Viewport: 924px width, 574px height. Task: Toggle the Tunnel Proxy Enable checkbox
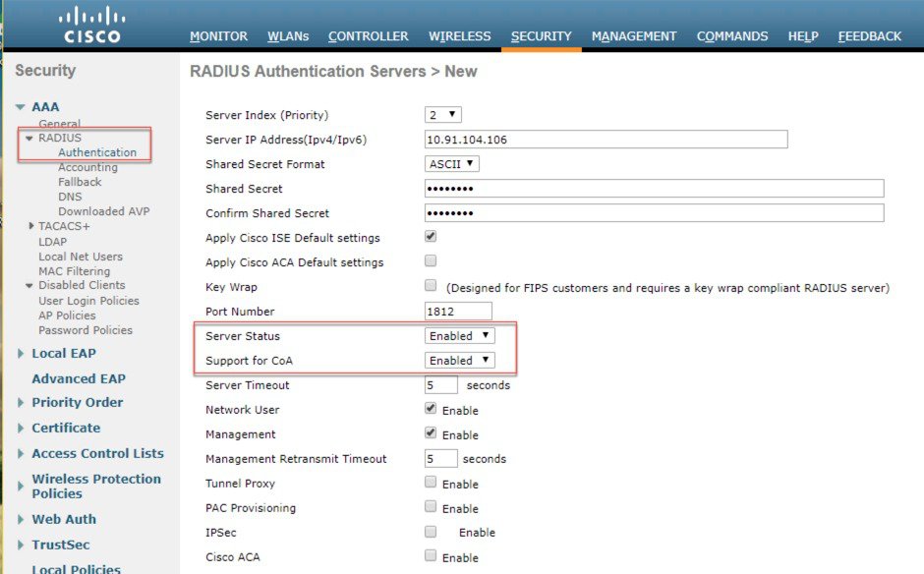[x=430, y=483]
